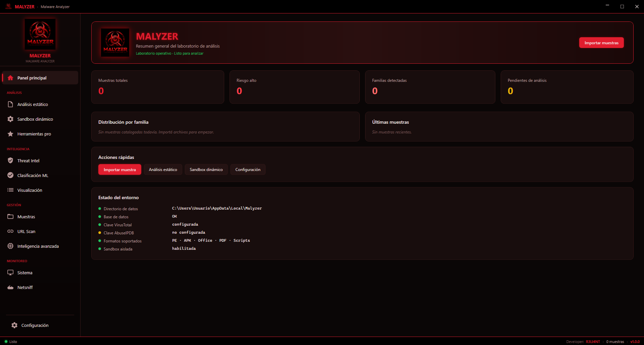
Task: Click the Familias detectadas card
Action: click(x=430, y=87)
